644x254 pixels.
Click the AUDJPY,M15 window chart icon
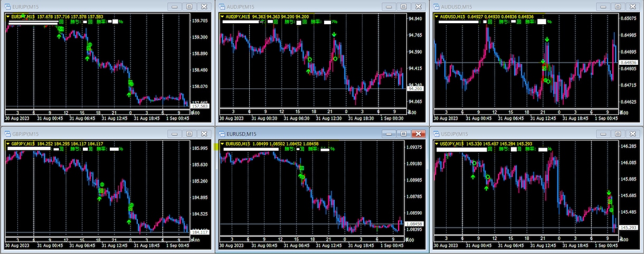(222, 7)
